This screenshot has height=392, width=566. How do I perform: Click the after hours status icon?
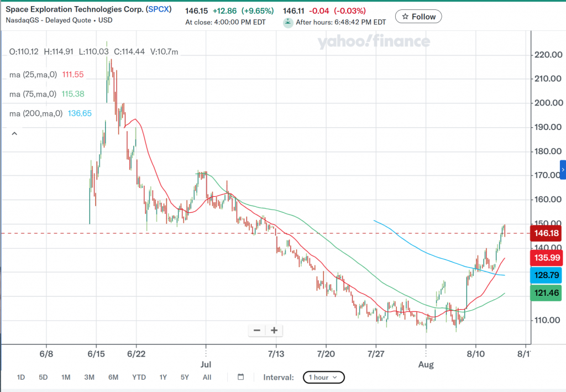[x=288, y=23]
